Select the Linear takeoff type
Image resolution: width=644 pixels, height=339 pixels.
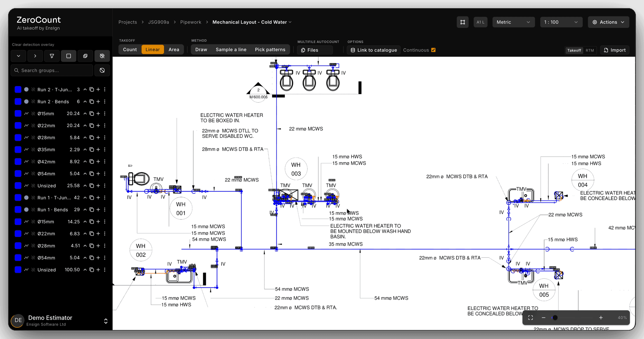[x=152, y=50]
